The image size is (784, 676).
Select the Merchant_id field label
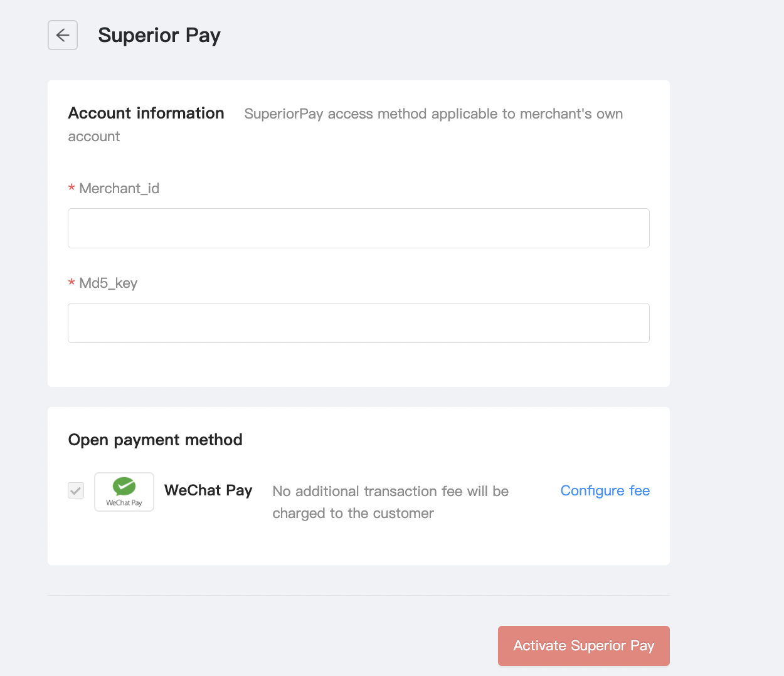[119, 188]
